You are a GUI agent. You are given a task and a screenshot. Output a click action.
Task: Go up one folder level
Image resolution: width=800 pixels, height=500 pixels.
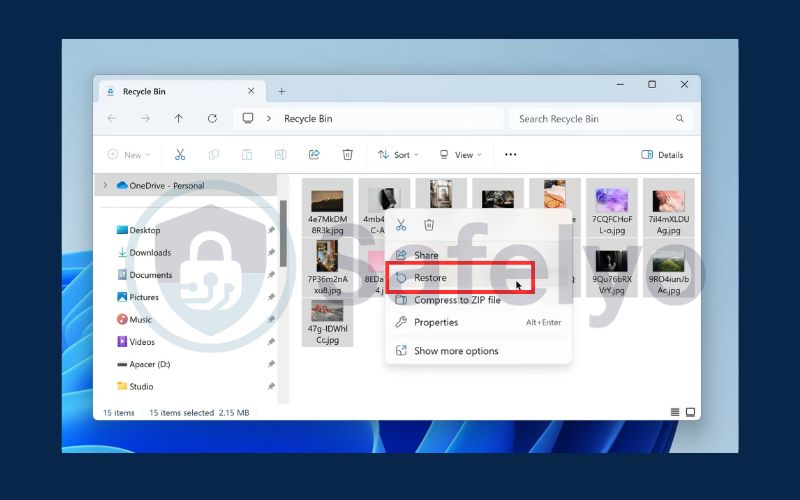pyautogui.click(x=179, y=118)
